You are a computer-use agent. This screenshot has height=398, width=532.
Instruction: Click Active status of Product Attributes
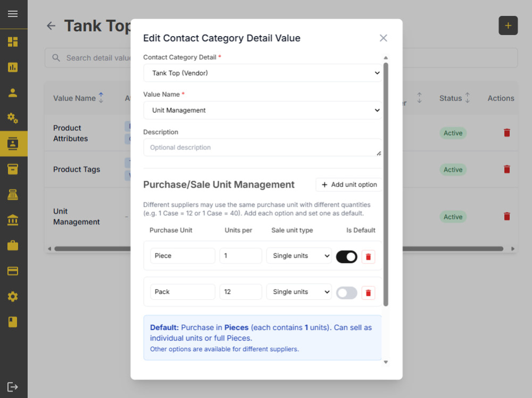click(x=453, y=133)
